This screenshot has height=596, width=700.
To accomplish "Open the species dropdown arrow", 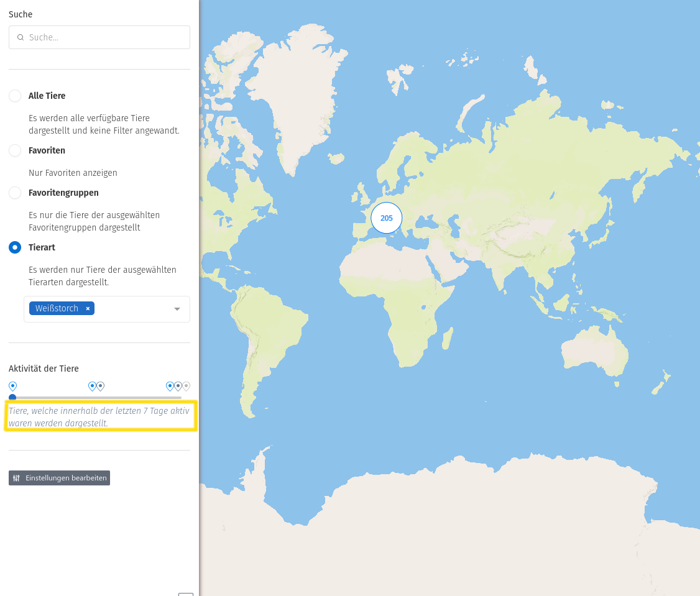I will (177, 309).
